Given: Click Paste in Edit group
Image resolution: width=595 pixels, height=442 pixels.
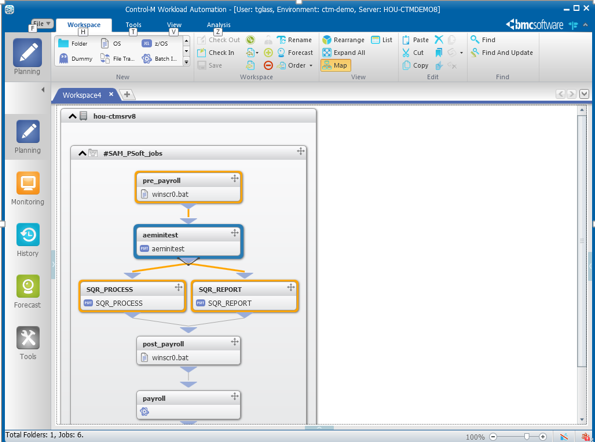Looking at the screenshot, I should click(415, 40).
